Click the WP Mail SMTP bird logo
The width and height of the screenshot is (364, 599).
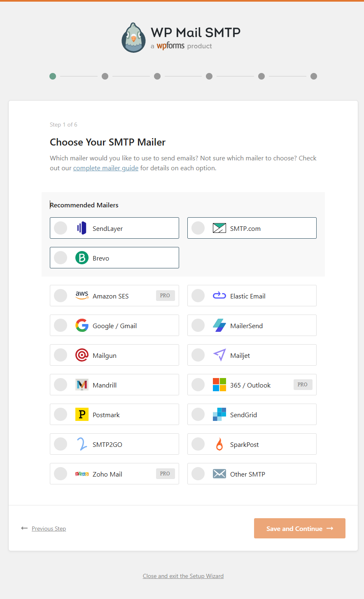click(x=133, y=37)
